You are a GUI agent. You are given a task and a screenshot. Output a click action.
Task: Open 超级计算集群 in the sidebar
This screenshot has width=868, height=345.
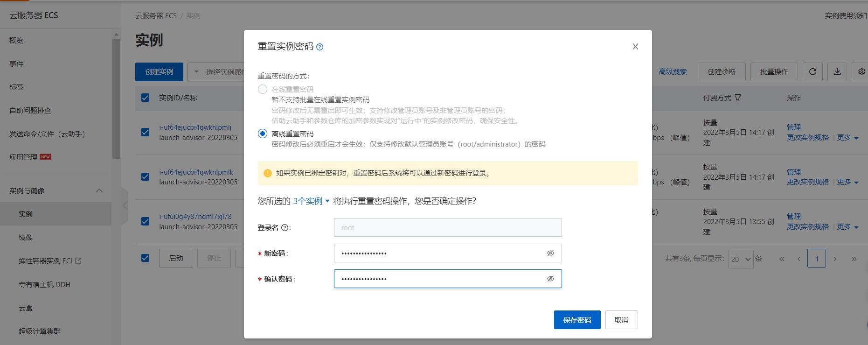coord(40,331)
